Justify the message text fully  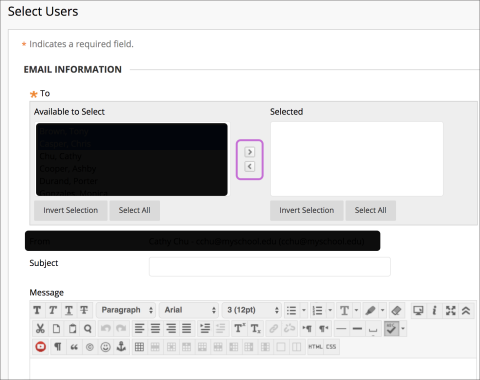click(x=187, y=329)
